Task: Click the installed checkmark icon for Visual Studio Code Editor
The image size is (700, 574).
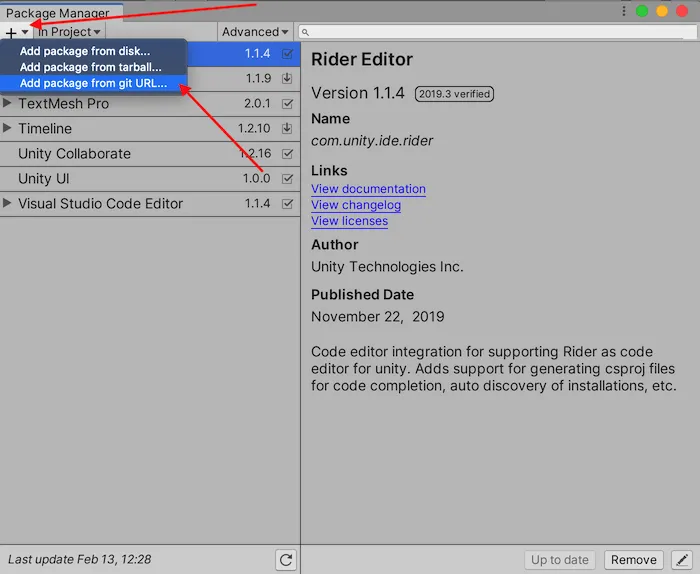Action: (287, 204)
